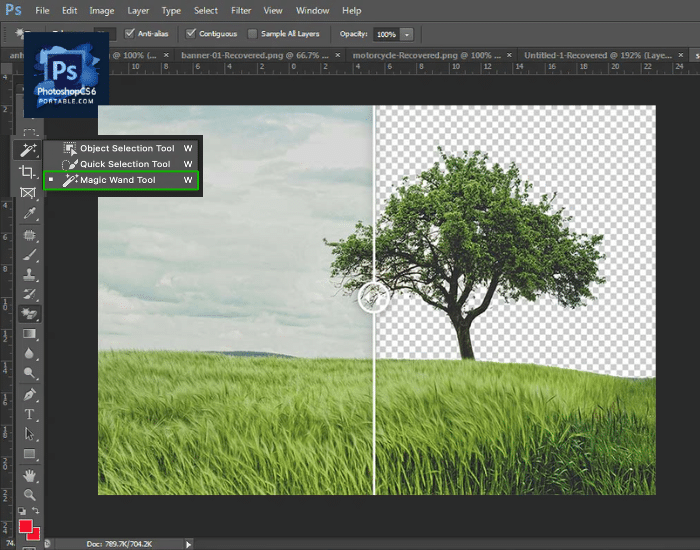Choose Object Selection Tool text in flyout
The width and height of the screenshot is (700, 550).
[127, 148]
